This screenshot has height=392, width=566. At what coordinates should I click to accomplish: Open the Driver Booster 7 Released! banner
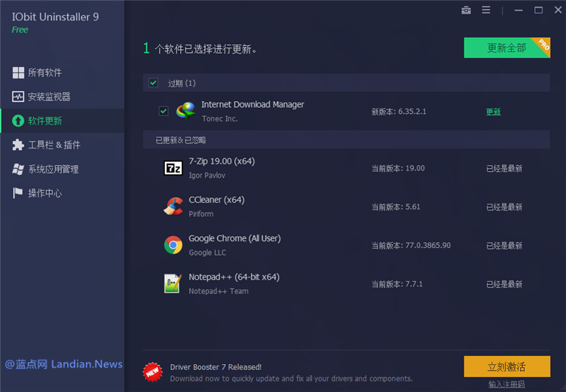click(216, 367)
